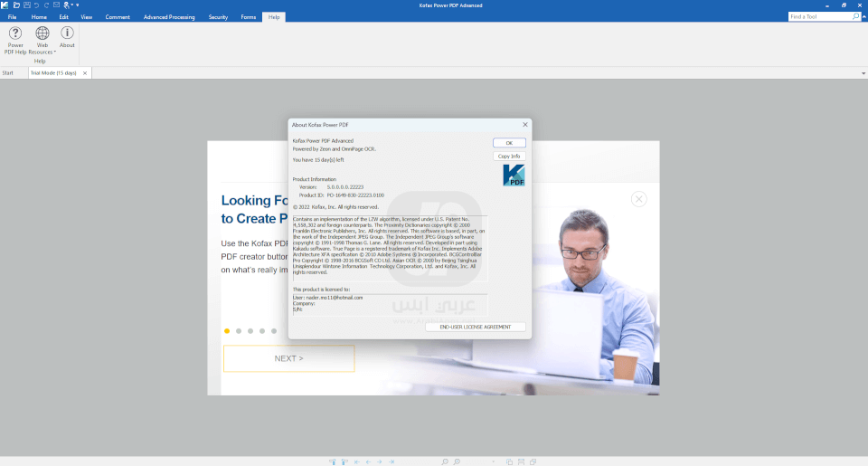
Task: Close the About Kofax Power PDF dialog
Action: tap(525, 125)
